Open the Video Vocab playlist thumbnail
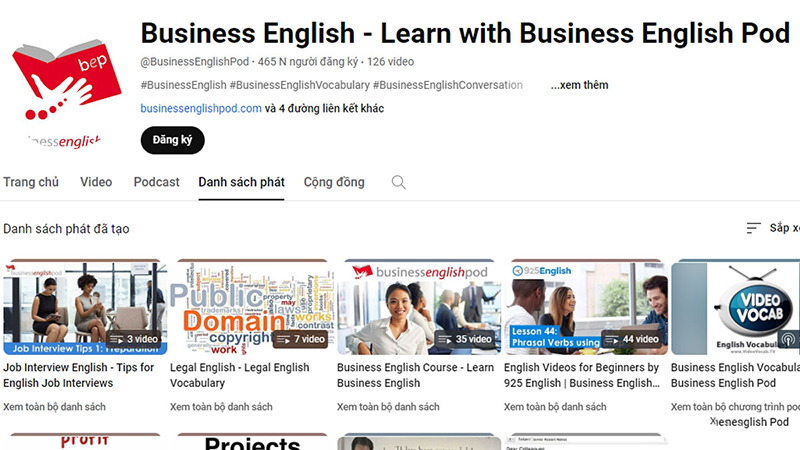800x450 pixels. coord(735,308)
